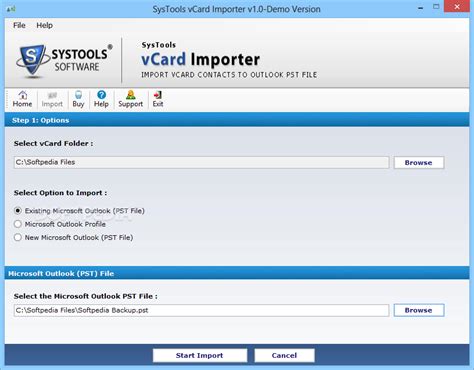The height and width of the screenshot is (370, 474).
Task: Open the Help question-mark toolbar icon
Action: pyautogui.click(x=101, y=99)
